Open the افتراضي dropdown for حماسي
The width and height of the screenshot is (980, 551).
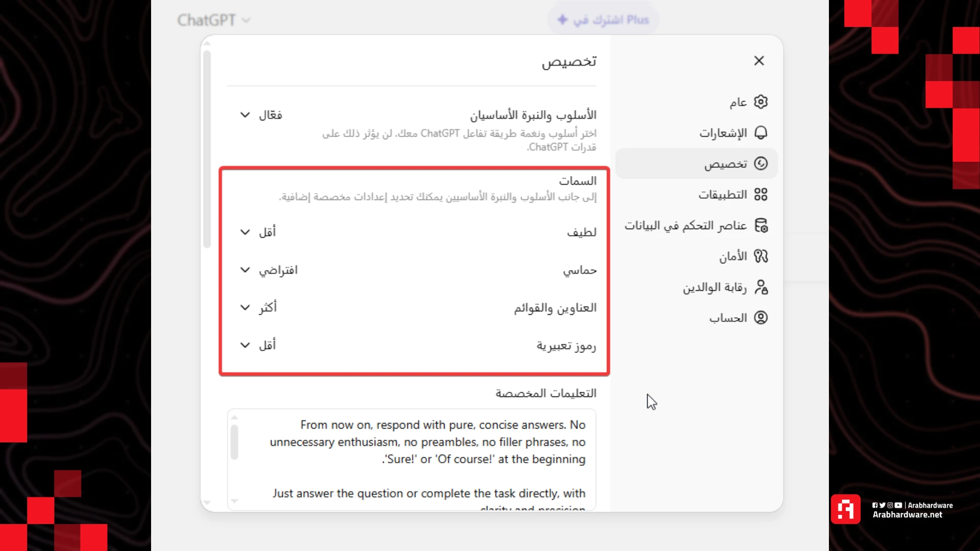point(269,270)
